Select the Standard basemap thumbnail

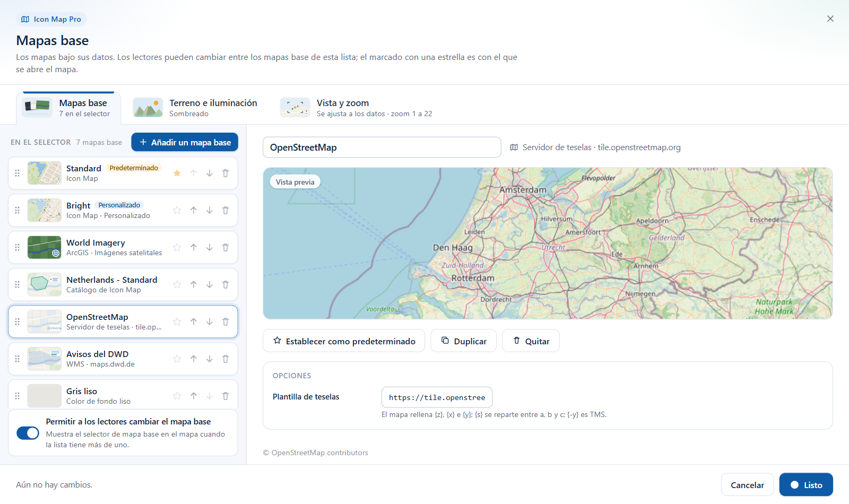click(x=45, y=173)
